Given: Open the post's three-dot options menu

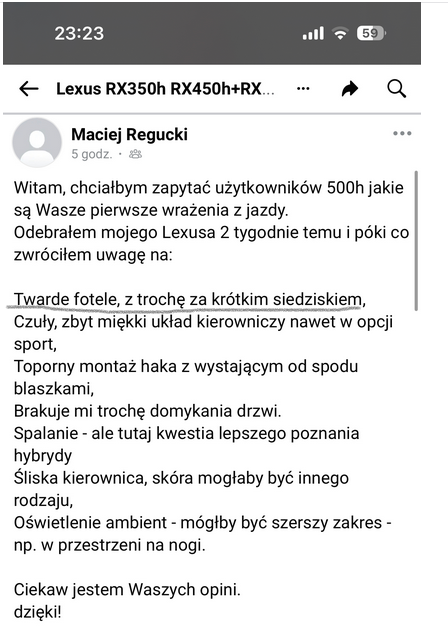Looking at the screenshot, I should coord(402,133).
